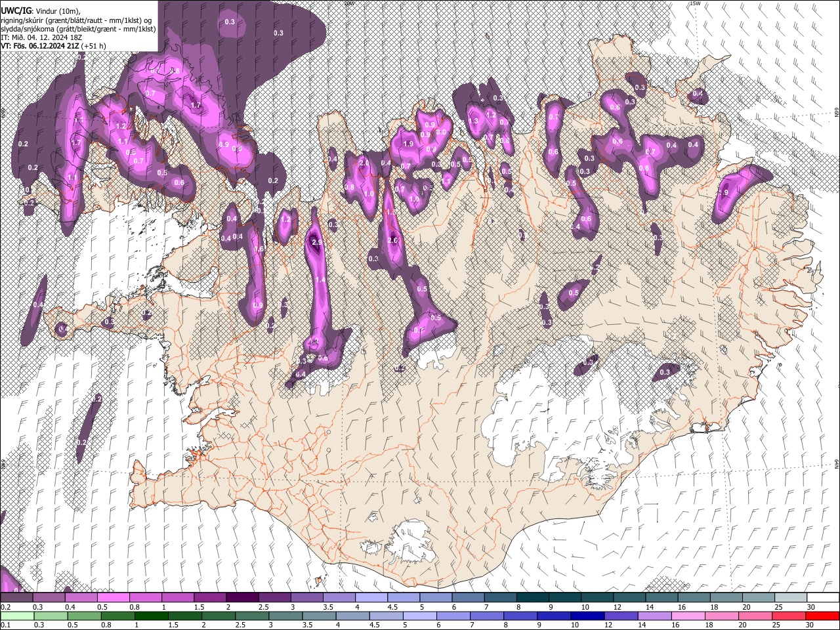Image resolution: width=840 pixels, height=630 pixels.
Task: Pick bright red swatch after 30 in lower legend
Action: coord(823,616)
